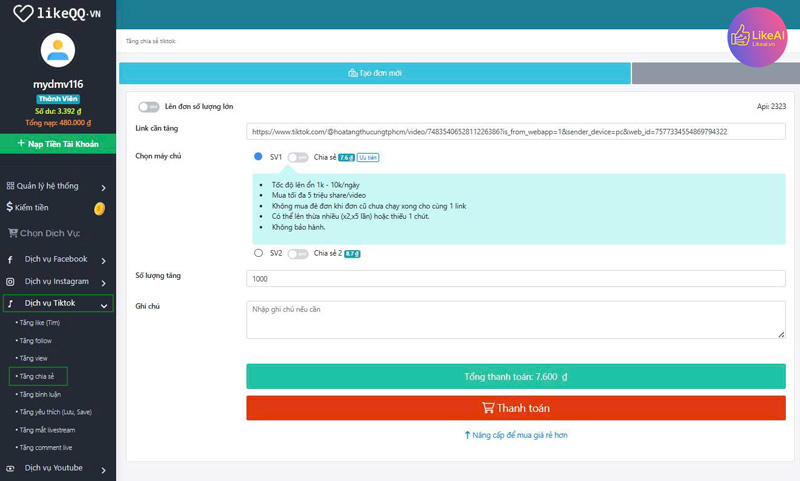Click the TikTok music note icon
Image resolution: width=800 pixels, height=481 pixels.
[11, 303]
